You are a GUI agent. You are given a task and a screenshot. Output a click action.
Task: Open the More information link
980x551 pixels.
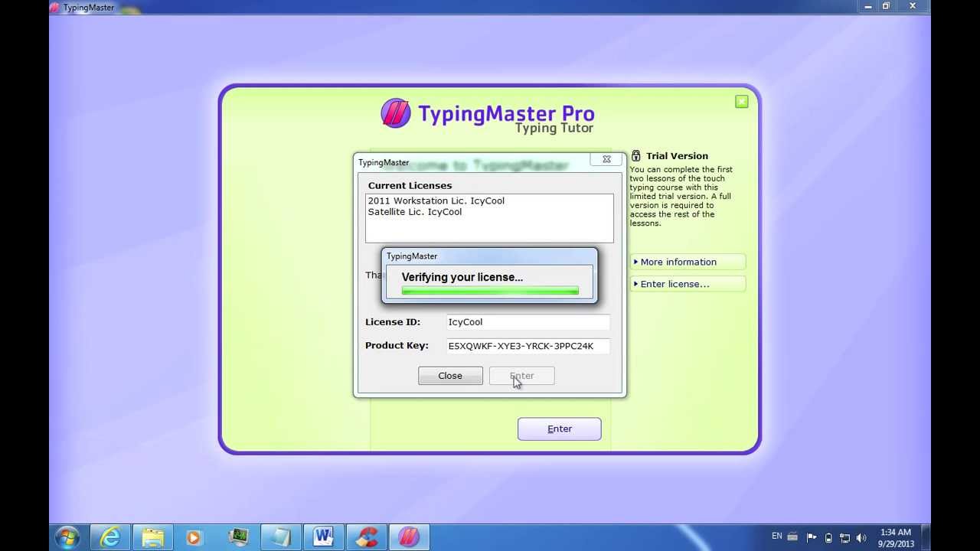[x=688, y=262]
